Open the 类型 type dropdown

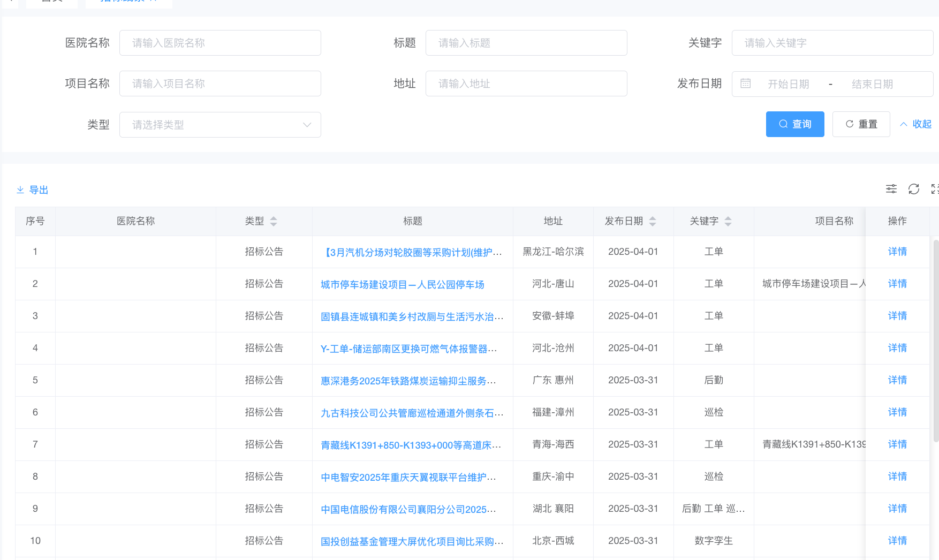coord(220,125)
